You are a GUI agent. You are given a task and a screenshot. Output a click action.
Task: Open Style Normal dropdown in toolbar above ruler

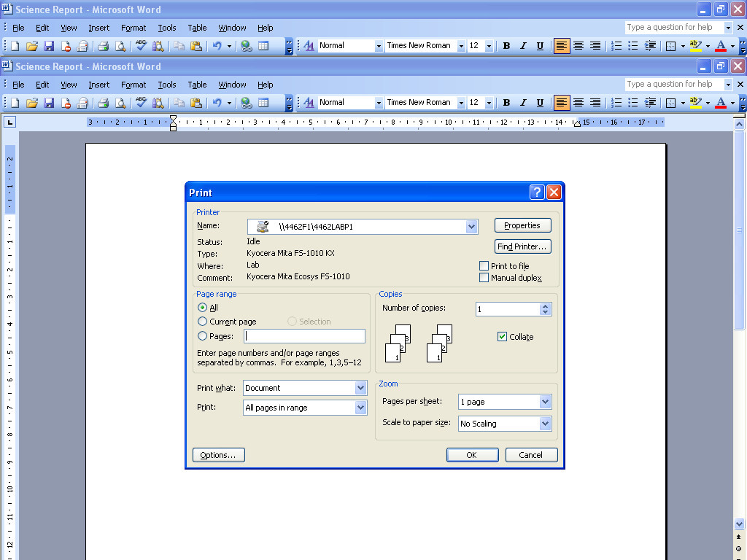(379, 103)
